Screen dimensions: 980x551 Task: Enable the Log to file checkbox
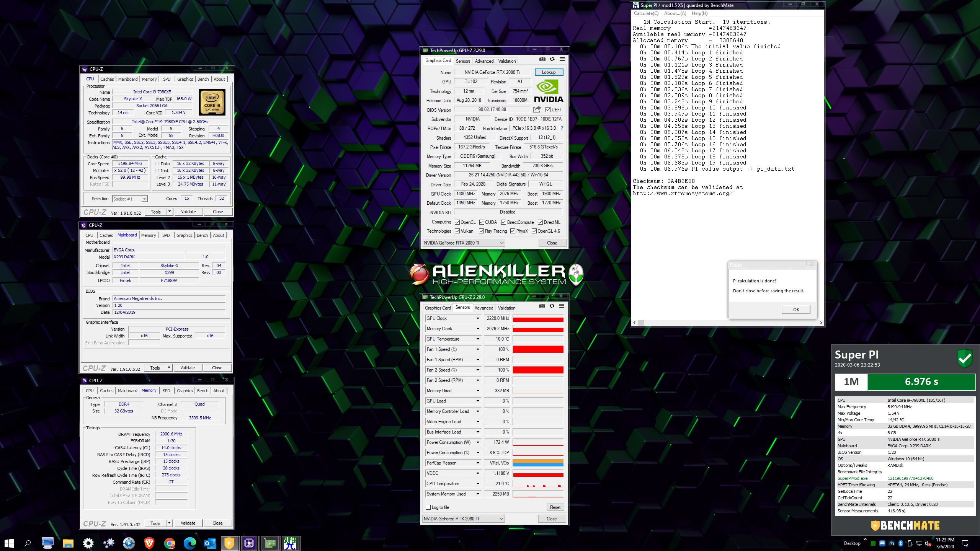click(x=428, y=507)
